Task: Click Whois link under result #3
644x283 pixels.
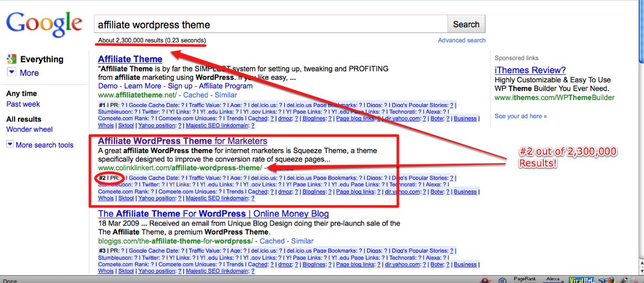Action: [106, 271]
